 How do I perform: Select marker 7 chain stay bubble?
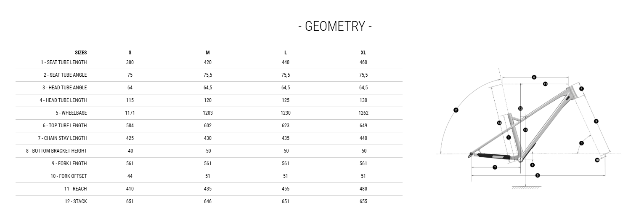(x=495, y=167)
